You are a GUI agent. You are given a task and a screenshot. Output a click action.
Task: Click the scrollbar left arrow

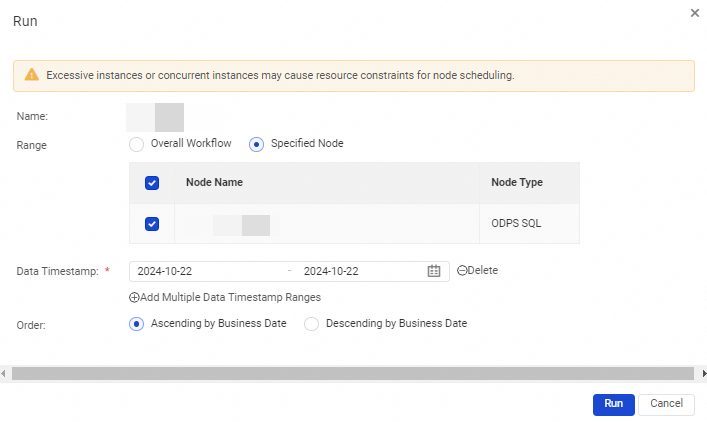[4, 374]
